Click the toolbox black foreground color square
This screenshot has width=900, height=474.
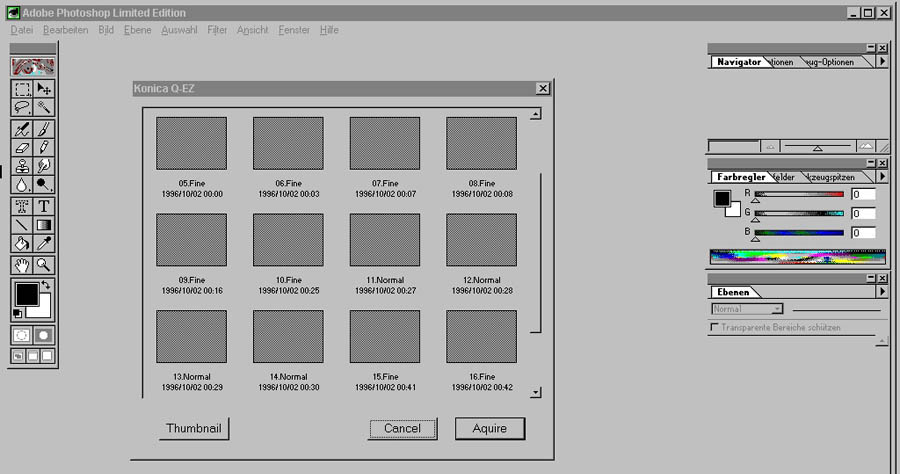pyautogui.click(x=26, y=294)
